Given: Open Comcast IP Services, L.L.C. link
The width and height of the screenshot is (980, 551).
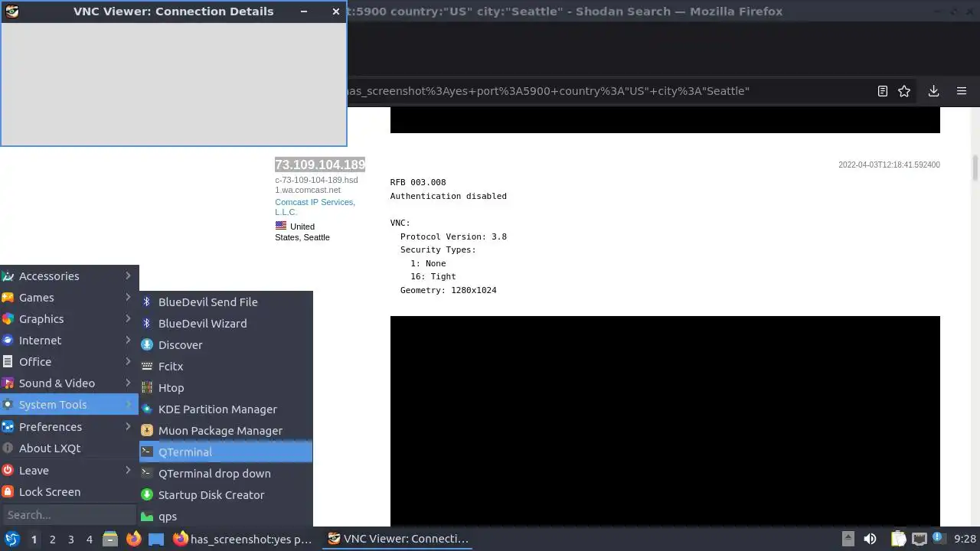Looking at the screenshot, I should 315,207.
